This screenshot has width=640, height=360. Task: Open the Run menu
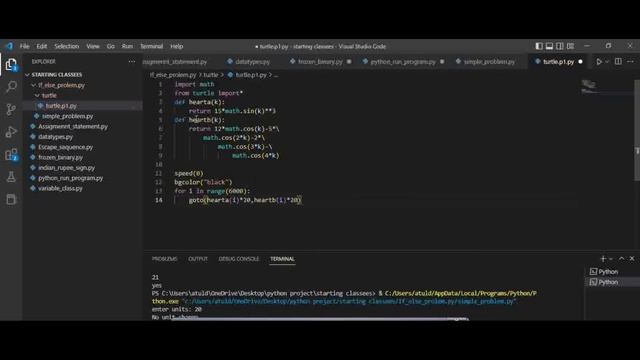click(x=127, y=46)
